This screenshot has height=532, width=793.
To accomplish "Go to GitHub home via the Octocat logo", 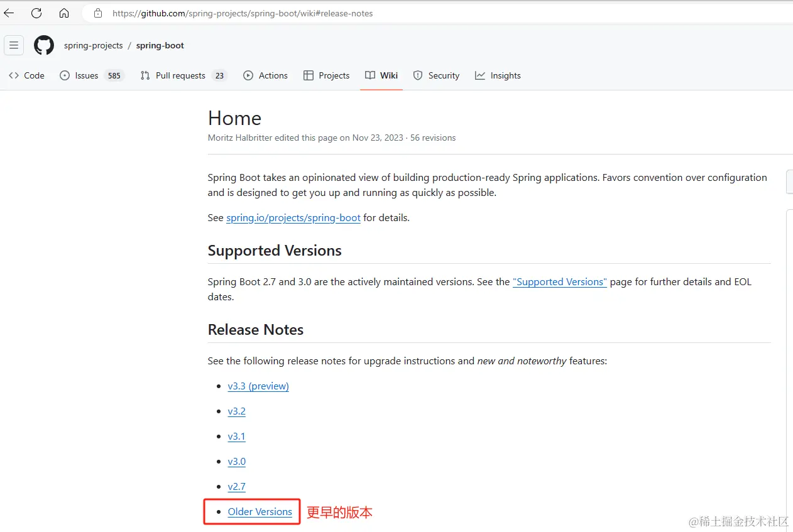I will click(44, 45).
